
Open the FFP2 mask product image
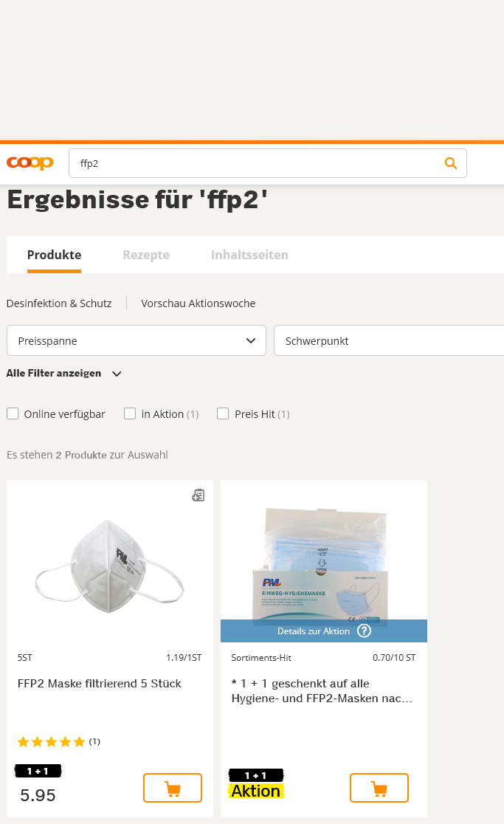pyautogui.click(x=110, y=566)
